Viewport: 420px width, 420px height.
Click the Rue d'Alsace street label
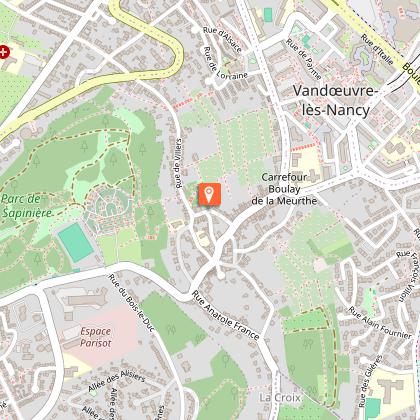222,40
